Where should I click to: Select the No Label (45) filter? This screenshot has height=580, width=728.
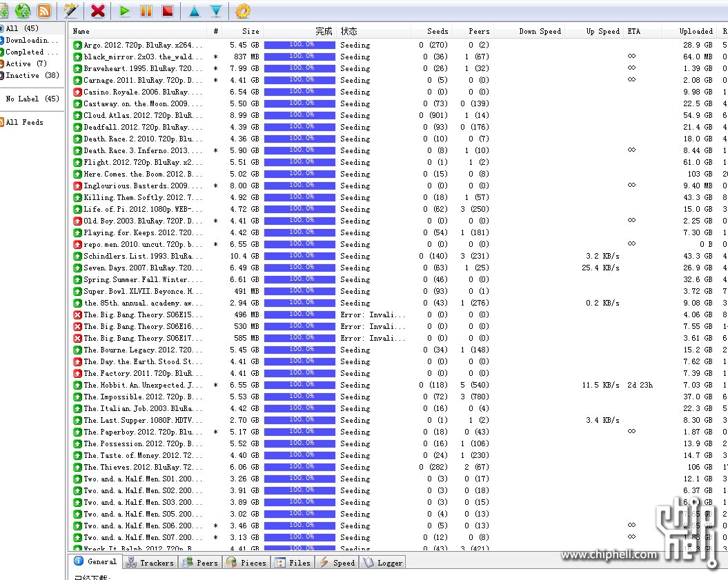tap(32, 99)
